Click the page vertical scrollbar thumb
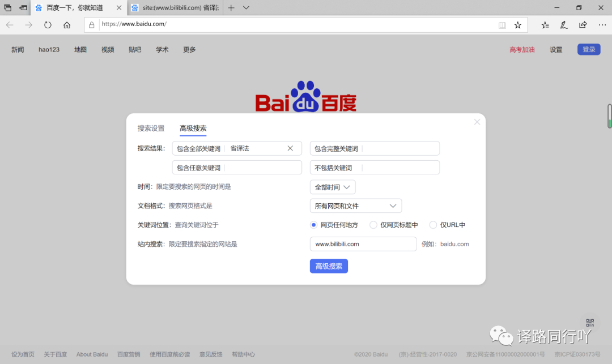Screen dimensions: 612x364 [609, 115]
